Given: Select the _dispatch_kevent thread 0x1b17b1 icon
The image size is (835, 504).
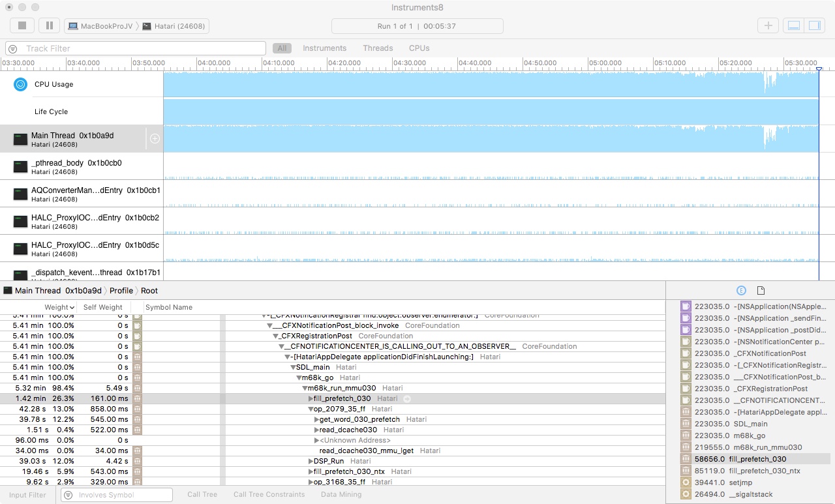Looking at the screenshot, I should click(21, 275).
